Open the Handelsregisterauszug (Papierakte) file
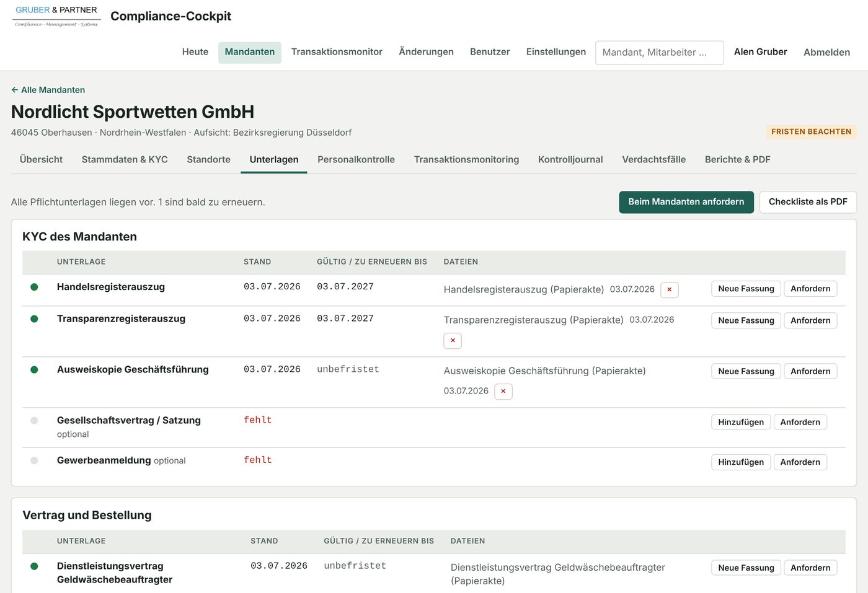 click(x=524, y=289)
